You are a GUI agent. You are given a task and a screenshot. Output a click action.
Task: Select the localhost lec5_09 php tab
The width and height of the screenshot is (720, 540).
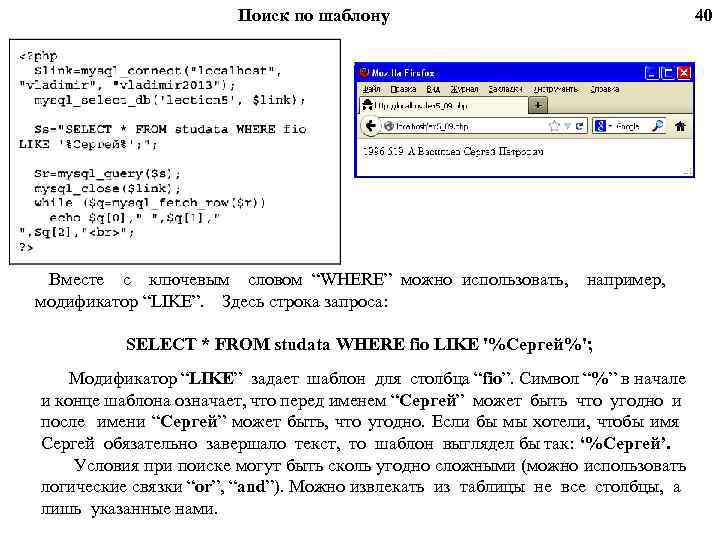443,106
